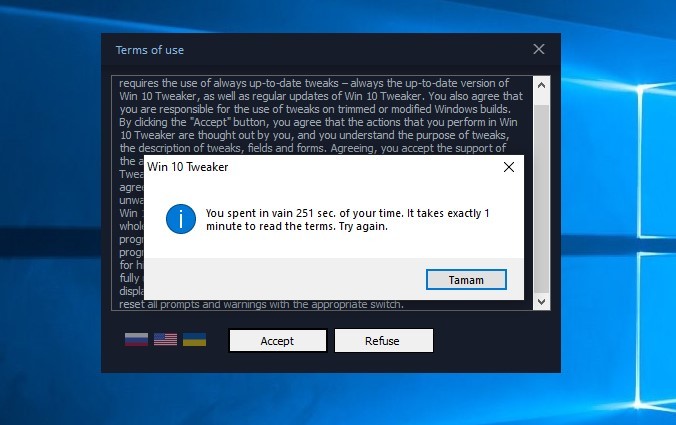Image resolution: width=676 pixels, height=425 pixels.
Task: Click the "Terms of use" window title
Action: click(x=150, y=50)
